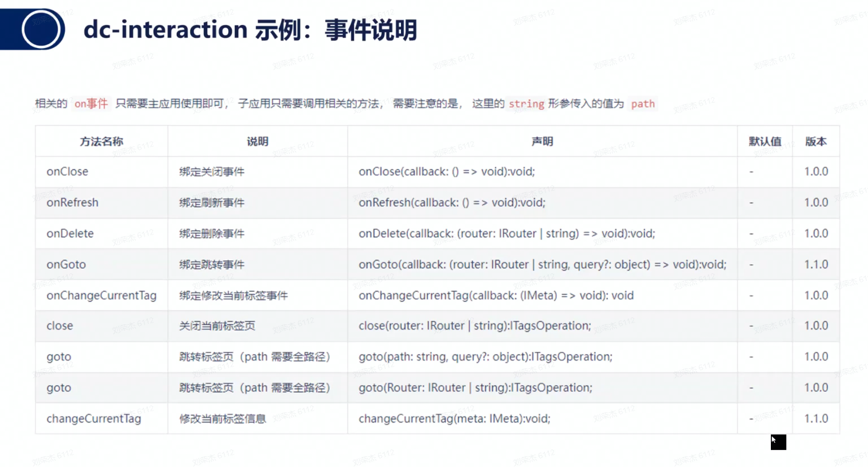The height and width of the screenshot is (467, 868).
Task: Click the red 'on事件' inline code tag
Action: click(91, 104)
